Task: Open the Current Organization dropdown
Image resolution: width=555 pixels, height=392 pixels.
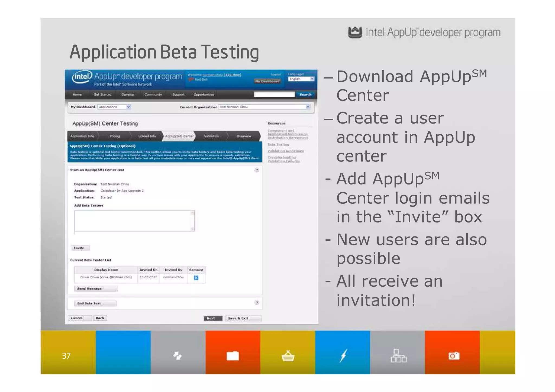Action: [264, 107]
